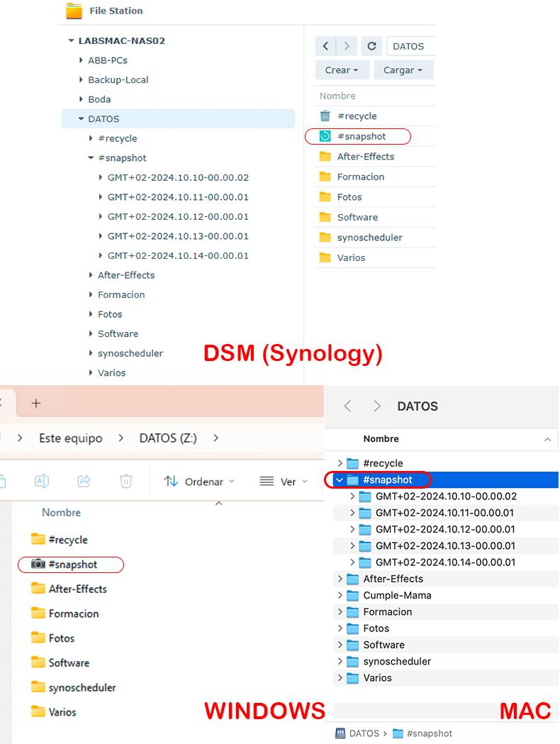Open the Crear dropdown menu
The image size is (560, 744).
(342, 70)
